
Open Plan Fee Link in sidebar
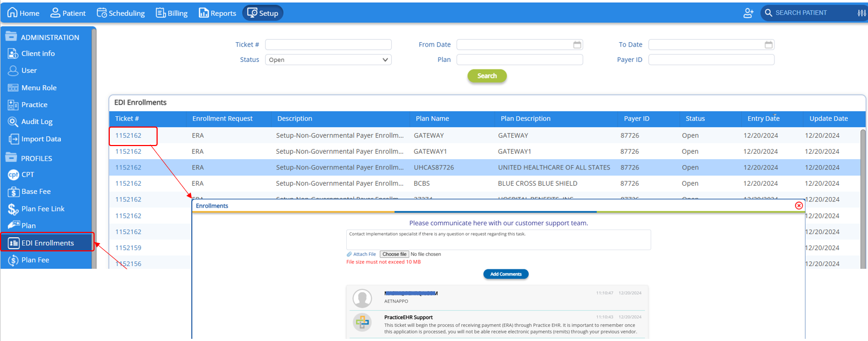click(36, 209)
